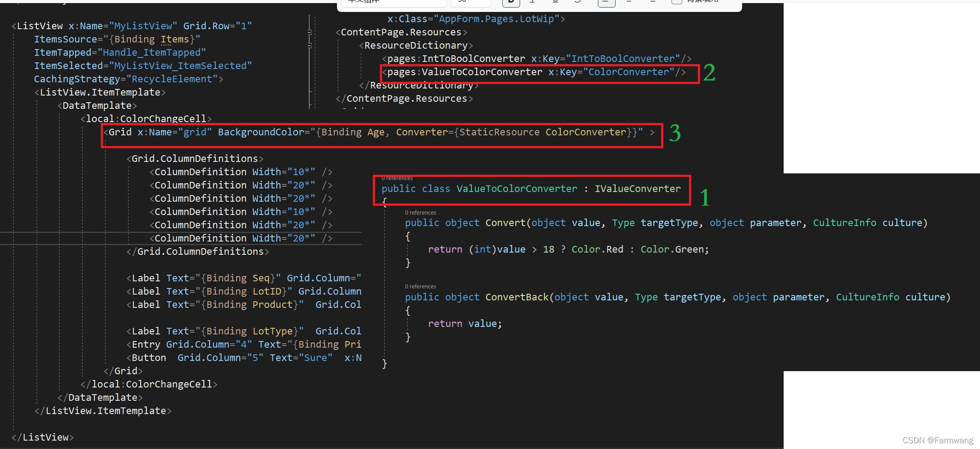Click the last ColumnDefinition Width="20*" line
This screenshot has width=980, height=449.
point(241,238)
